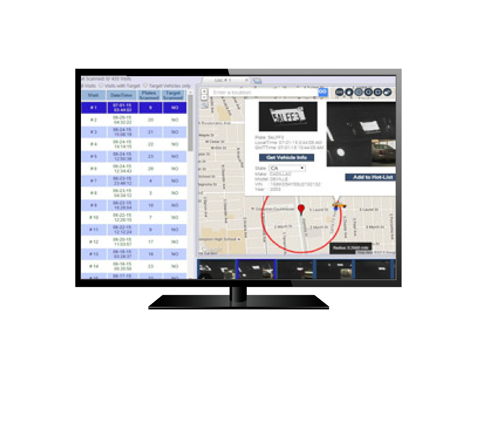
Task: Click the visits table vertical scrollbar
Action: [x=190, y=123]
